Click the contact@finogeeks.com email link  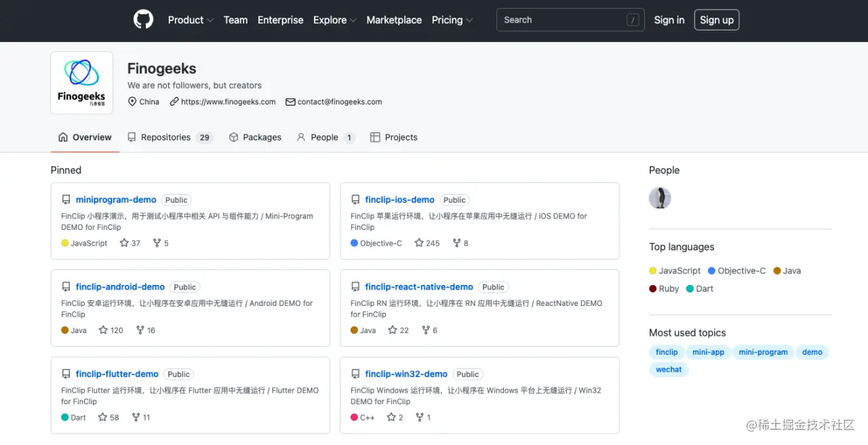[x=340, y=102]
